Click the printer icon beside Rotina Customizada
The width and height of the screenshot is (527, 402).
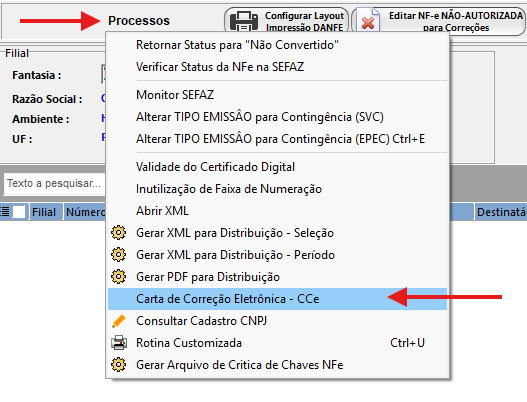(x=119, y=343)
